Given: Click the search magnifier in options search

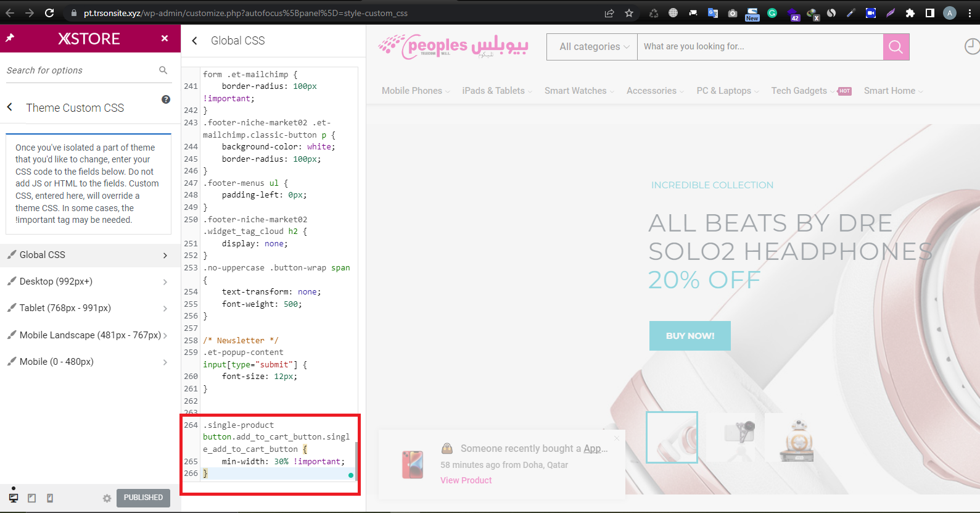Looking at the screenshot, I should pos(163,70).
